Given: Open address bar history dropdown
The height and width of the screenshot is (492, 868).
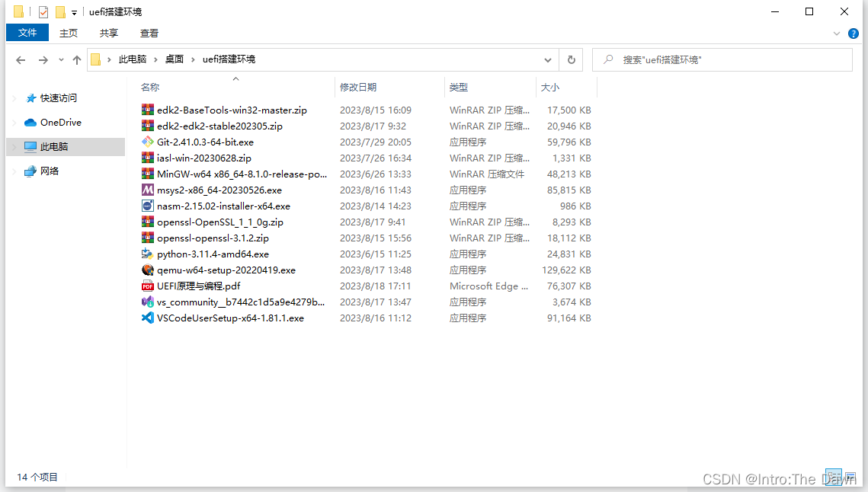Looking at the screenshot, I should [x=547, y=59].
